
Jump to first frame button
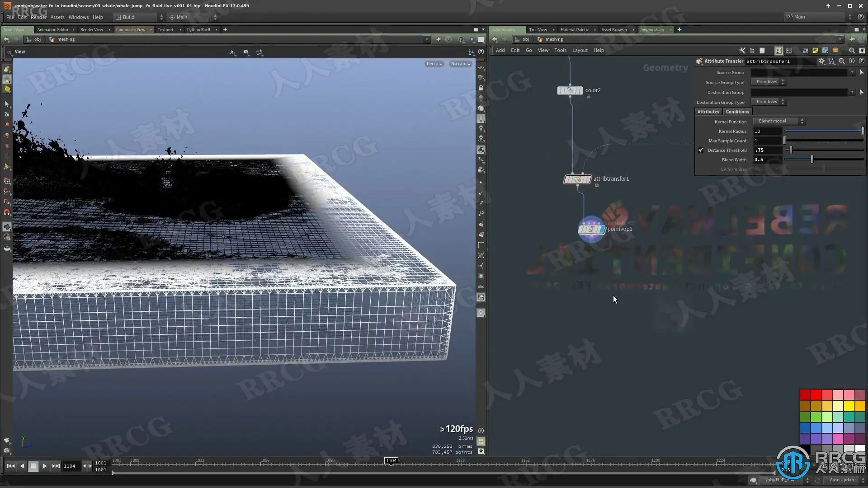pos(10,466)
